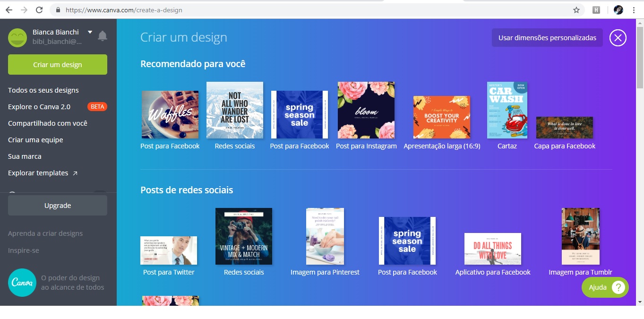The height and width of the screenshot is (319, 644).
Task: Click the Upgrade button
Action: pyautogui.click(x=58, y=206)
